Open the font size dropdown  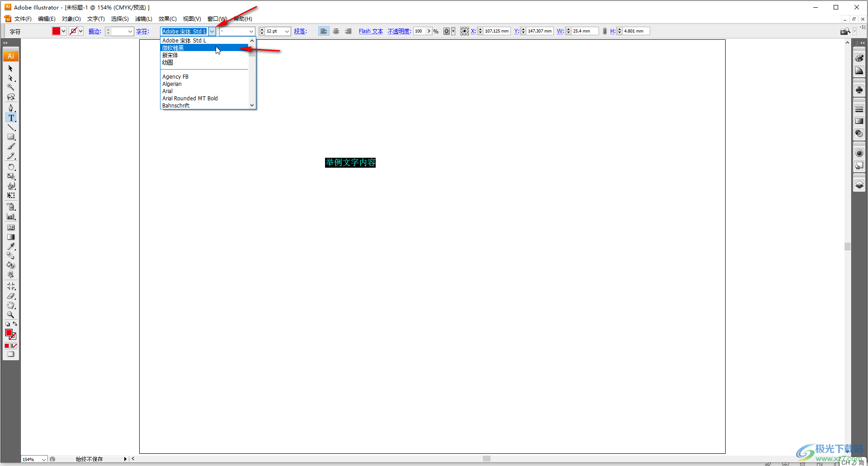(287, 31)
